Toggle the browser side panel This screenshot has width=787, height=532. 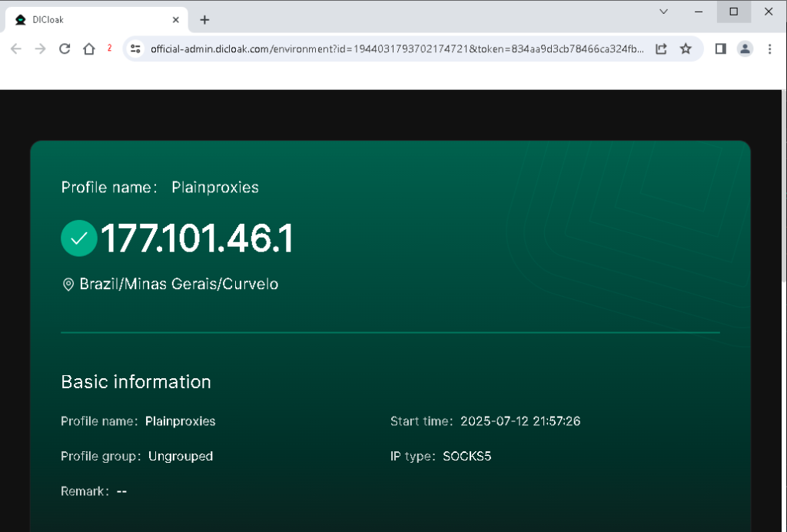tap(721, 48)
